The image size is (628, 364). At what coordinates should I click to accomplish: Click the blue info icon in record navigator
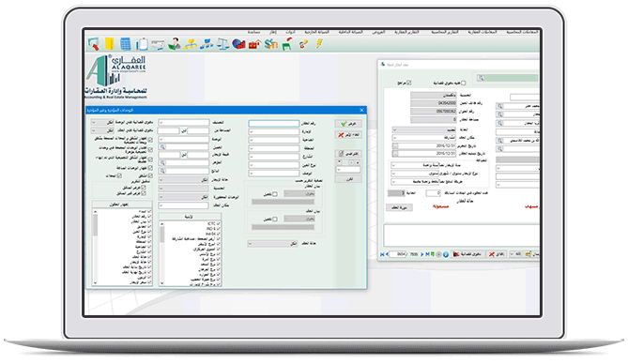point(446,254)
